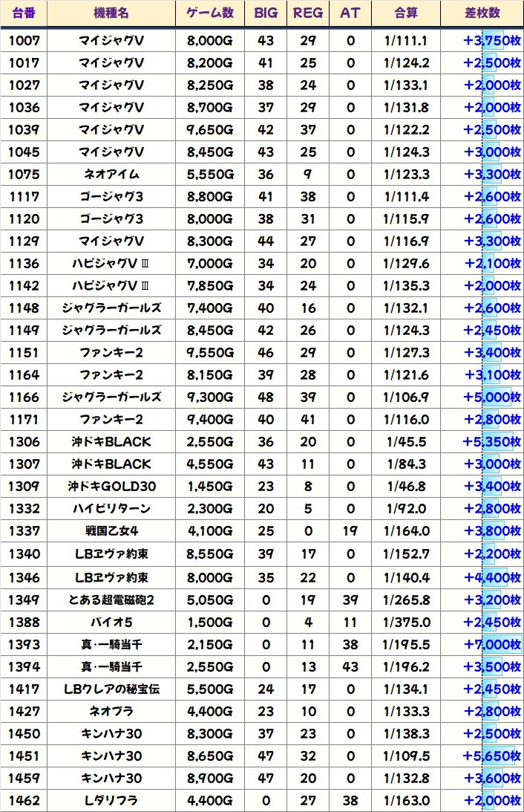524x812 pixels.
Task: Select the 沖ドキGOLD30 machine name
Action: (x=111, y=487)
